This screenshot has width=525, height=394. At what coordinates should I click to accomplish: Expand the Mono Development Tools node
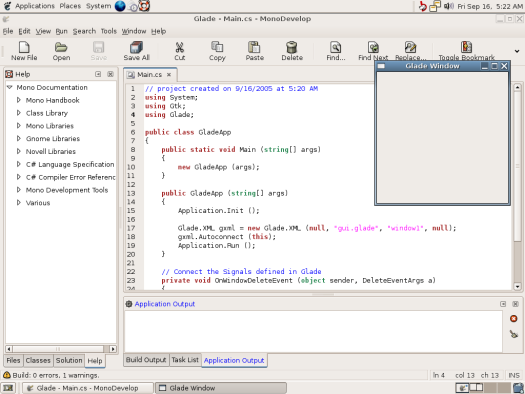[x=19, y=190]
